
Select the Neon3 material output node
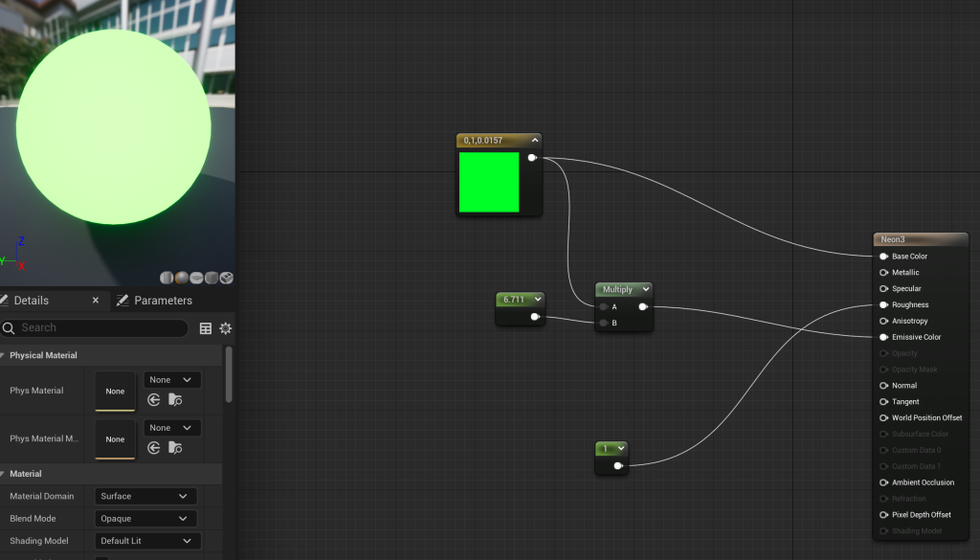coord(919,239)
